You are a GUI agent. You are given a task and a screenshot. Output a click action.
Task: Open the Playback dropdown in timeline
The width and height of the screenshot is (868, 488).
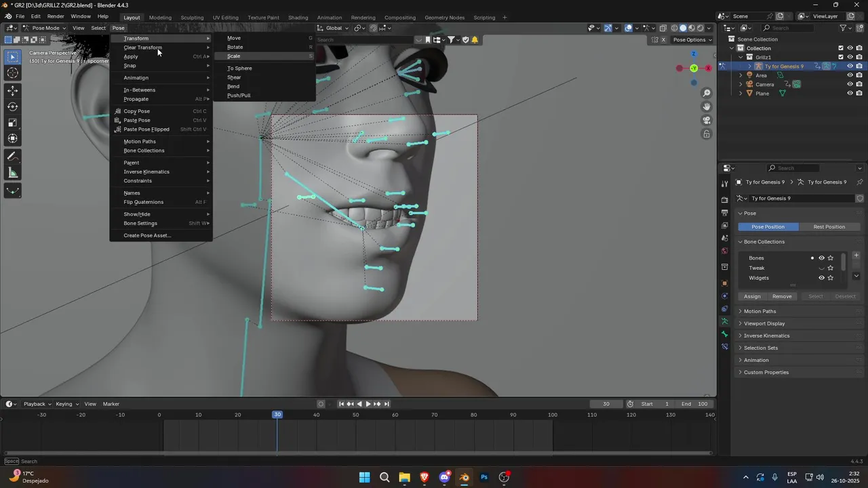(x=37, y=404)
